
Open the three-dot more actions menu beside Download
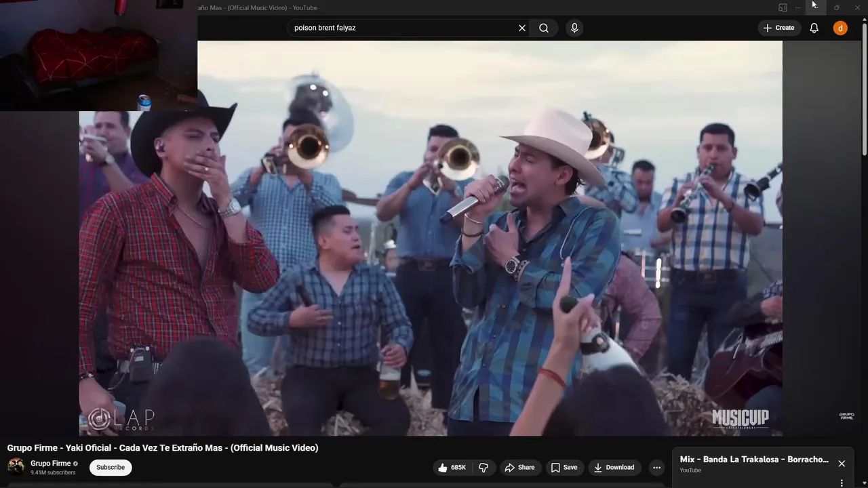656,468
